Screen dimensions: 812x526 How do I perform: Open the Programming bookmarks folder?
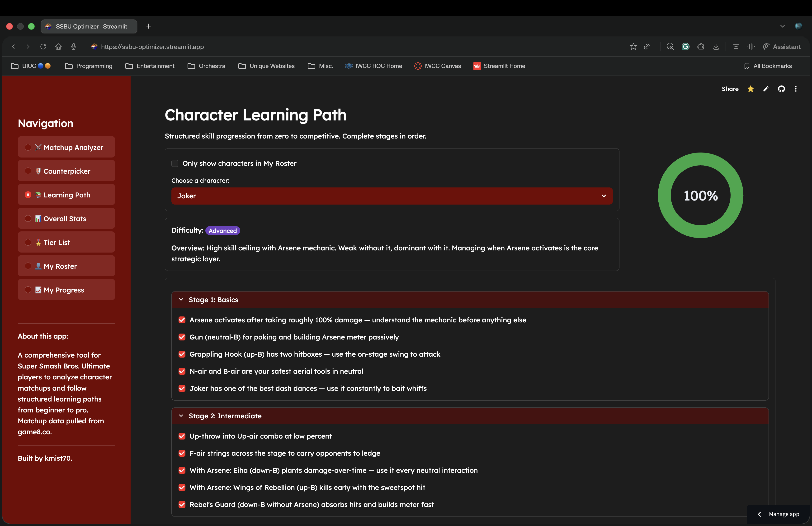[89, 66]
